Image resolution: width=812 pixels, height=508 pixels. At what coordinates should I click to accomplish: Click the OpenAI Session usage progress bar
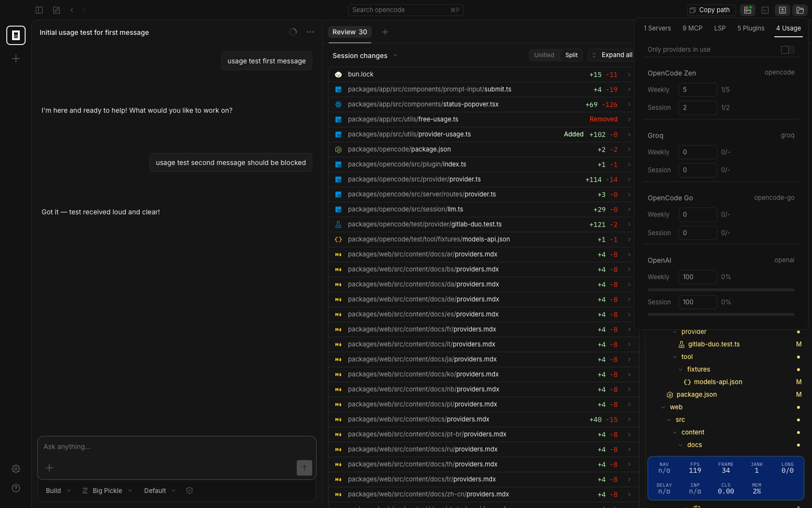721,314
